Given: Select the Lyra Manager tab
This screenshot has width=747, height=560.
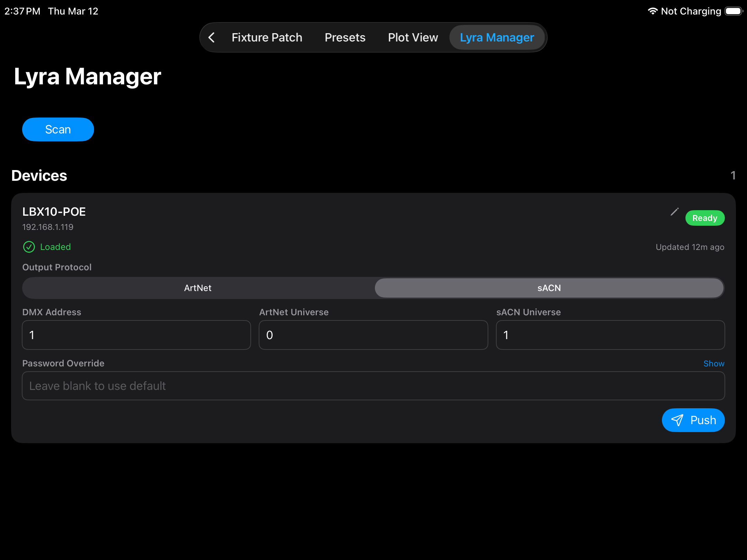Looking at the screenshot, I should click(x=497, y=37).
